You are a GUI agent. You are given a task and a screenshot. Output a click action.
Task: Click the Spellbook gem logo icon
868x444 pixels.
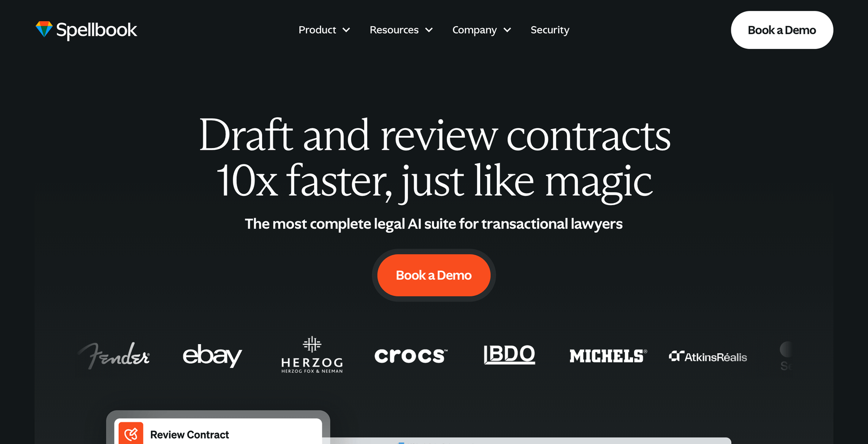pyautogui.click(x=44, y=29)
